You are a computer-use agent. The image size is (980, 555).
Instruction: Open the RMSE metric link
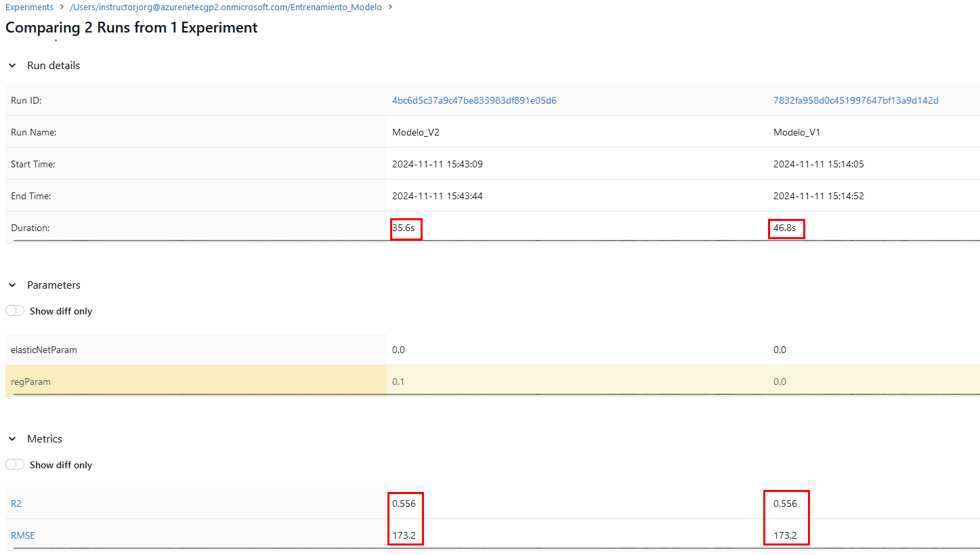click(x=22, y=535)
